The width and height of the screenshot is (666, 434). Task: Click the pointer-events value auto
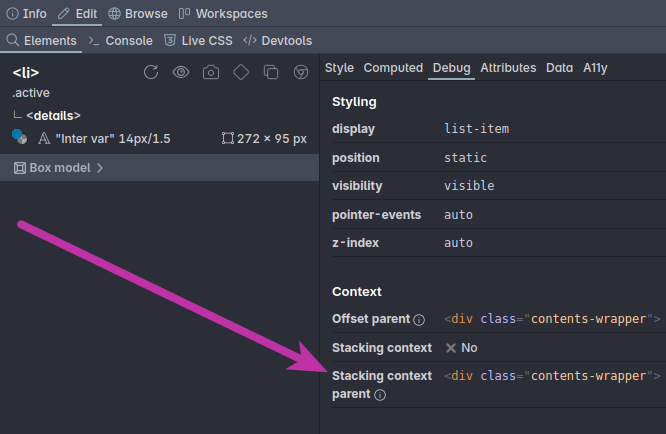[x=458, y=214]
